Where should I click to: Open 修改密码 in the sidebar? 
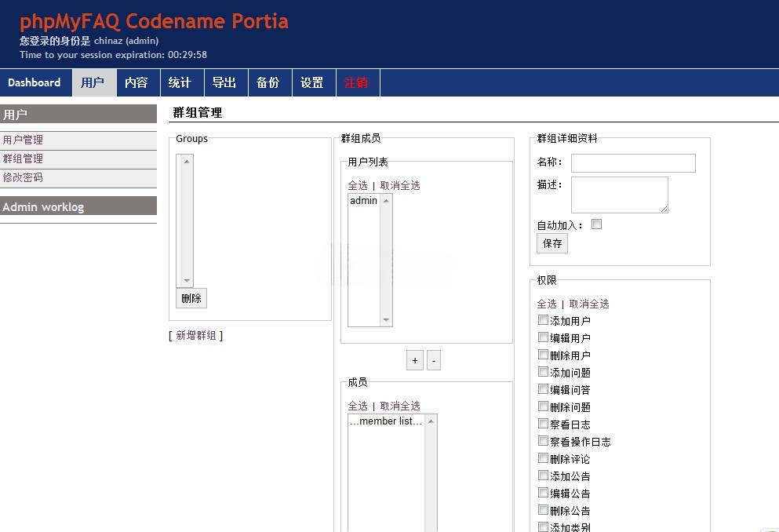point(23,177)
